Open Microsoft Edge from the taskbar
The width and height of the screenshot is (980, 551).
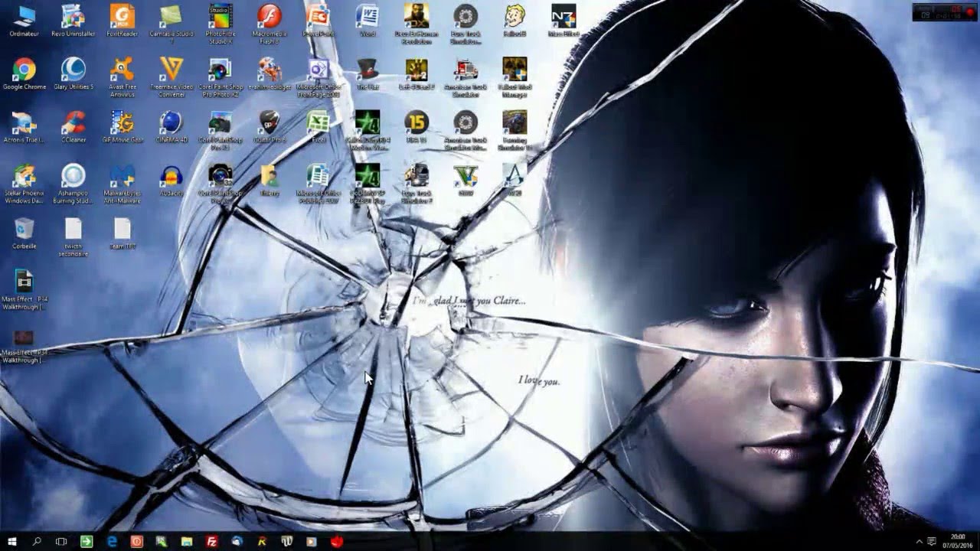(112, 542)
